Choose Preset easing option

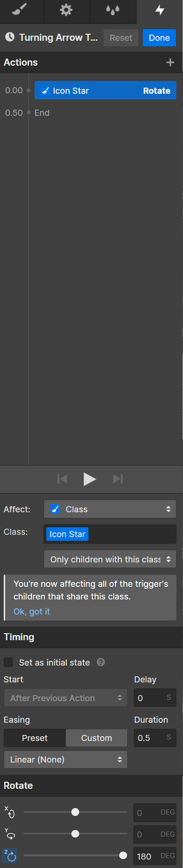coord(35,738)
